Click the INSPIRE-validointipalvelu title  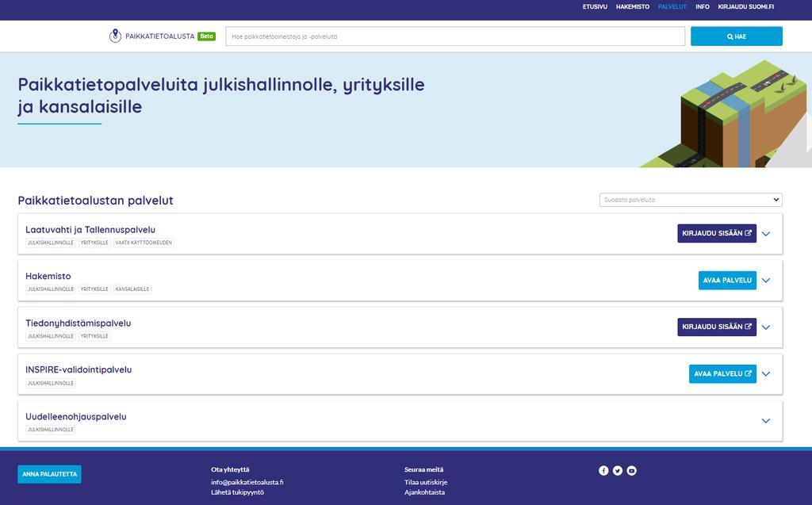click(x=79, y=369)
